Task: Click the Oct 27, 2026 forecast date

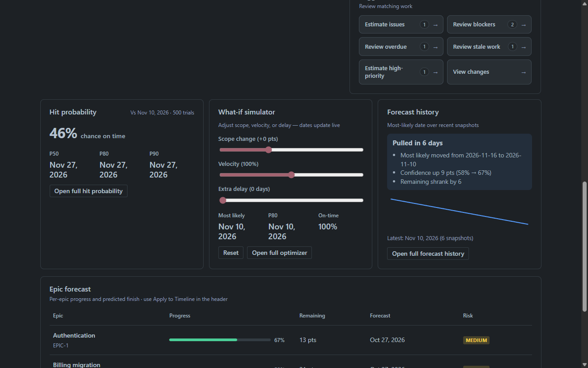Action: pyautogui.click(x=388, y=340)
